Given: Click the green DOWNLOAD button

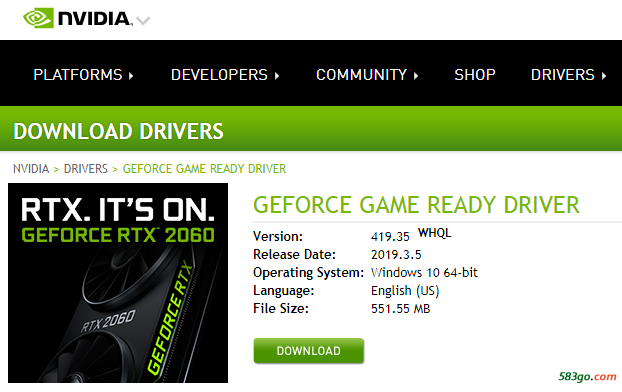Looking at the screenshot, I should 309,351.
